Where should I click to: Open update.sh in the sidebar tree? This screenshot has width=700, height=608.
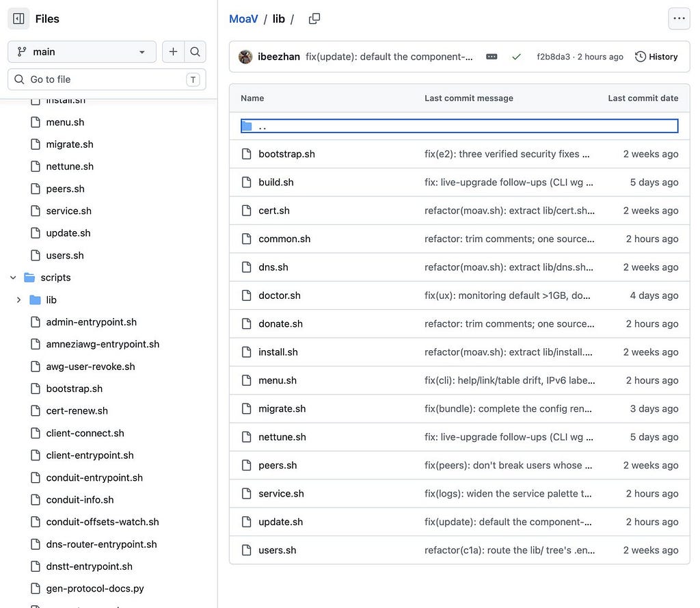pos(68,233)
